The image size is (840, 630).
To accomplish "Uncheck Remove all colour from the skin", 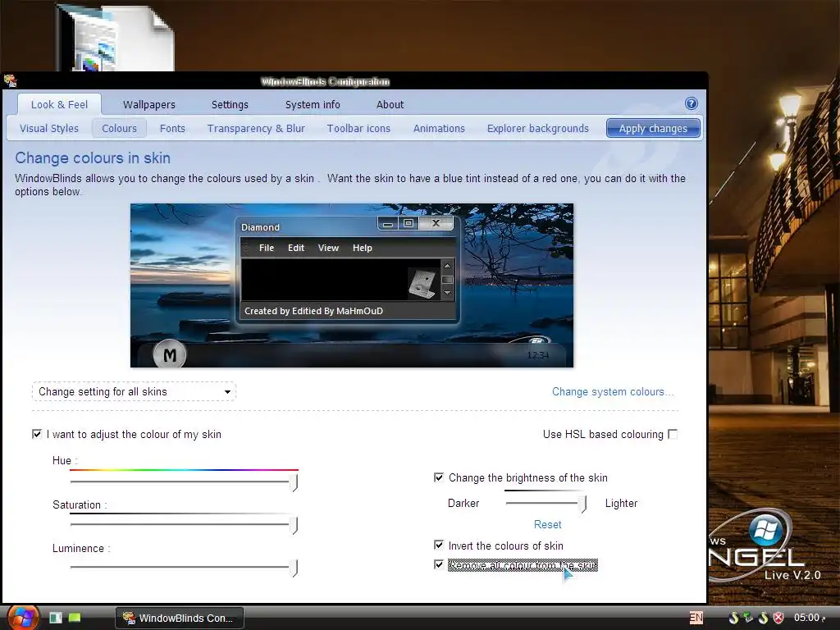I will click(439, 564).
